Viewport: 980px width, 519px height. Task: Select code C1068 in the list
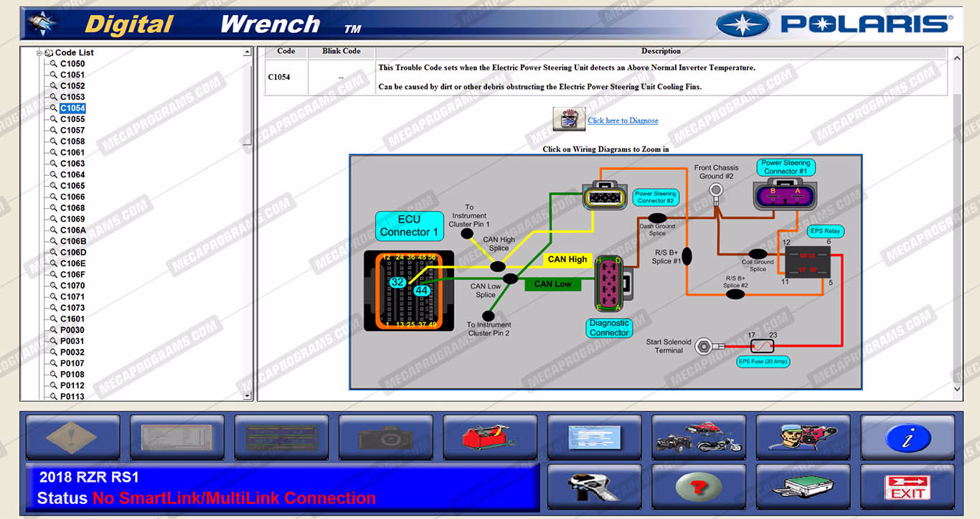point(72,208)
